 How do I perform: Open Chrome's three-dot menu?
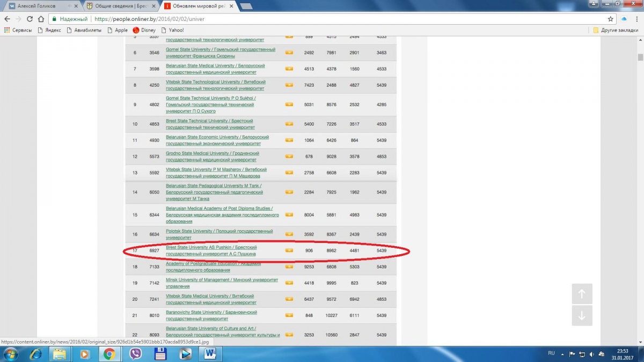(636, 19)
